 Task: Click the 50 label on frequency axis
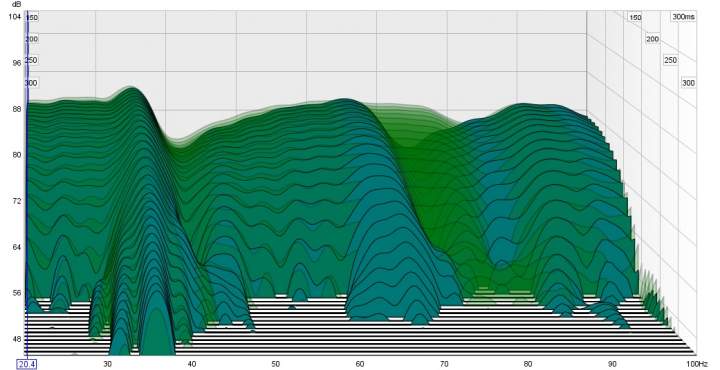[276, 364]
